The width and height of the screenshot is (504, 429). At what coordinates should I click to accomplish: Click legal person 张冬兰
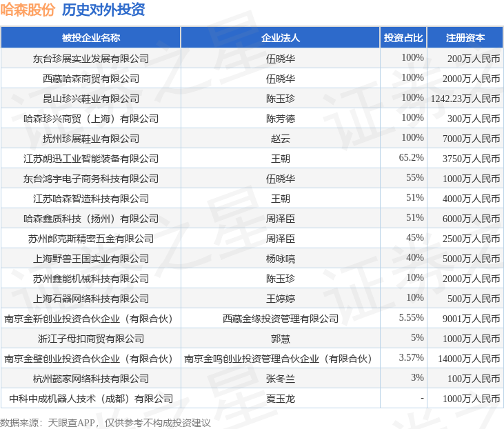pyautogui.click(x=281, y=379)
